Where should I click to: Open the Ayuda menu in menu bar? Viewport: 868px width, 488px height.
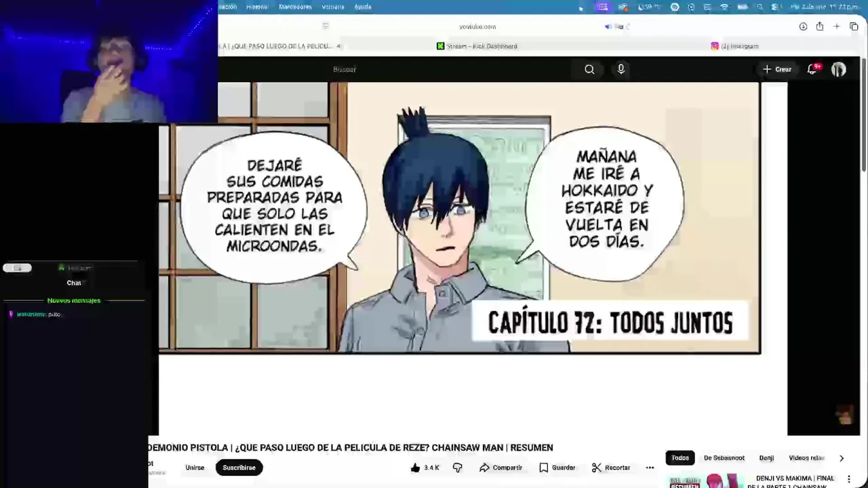[x=363, y=7]
